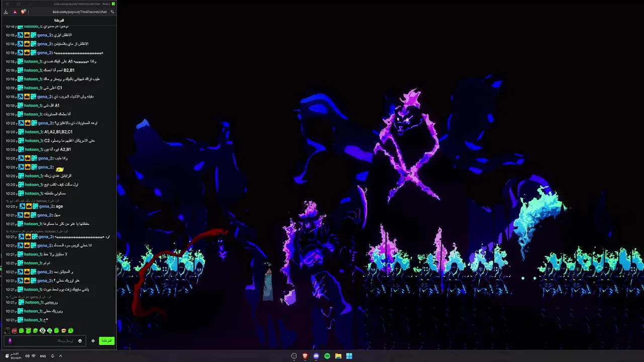
Task: Click the site settings icon beside URL
Action: click(112, 12)
